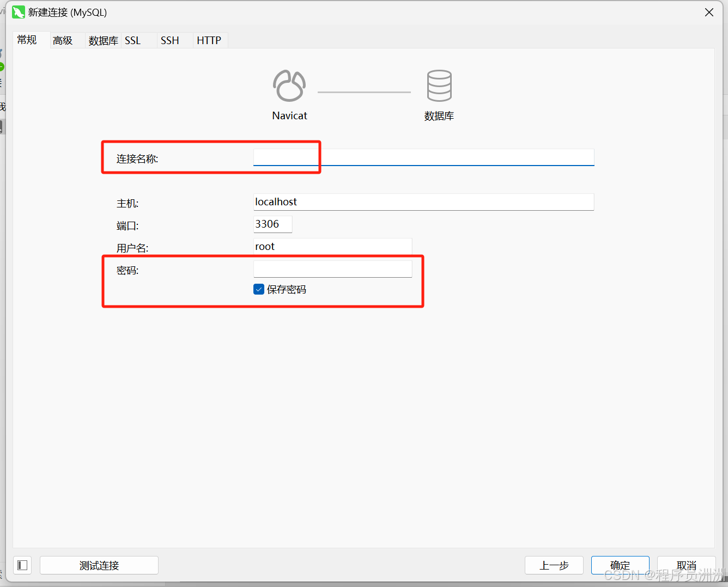Click the 上一步 button
The width and height of the screenshot is (728, 587).
click(x=554, y=565)
